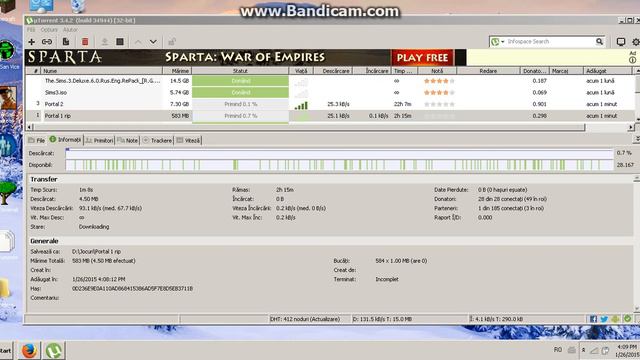Image resolution: width=640 pixels, height=360 pixels.
Task: Open preferences with the gear icon
Action: coord(636,42)
